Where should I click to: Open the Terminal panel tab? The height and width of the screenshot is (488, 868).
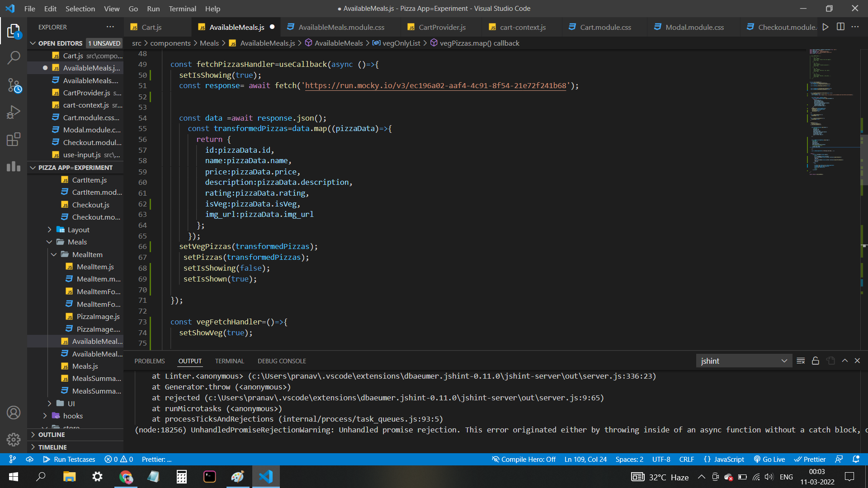pyautogui.click(x=229, y=361)
